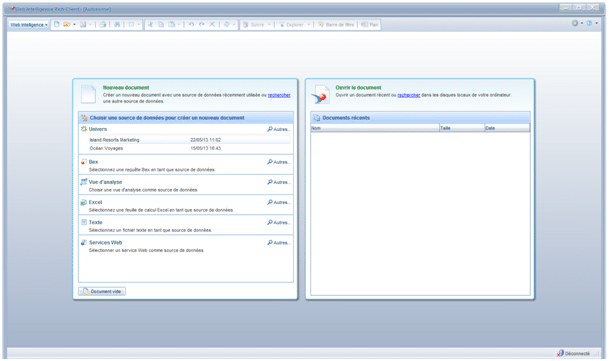Click the Vue d'analyse data source heading

pyautogui.click(x=105, y=182)
